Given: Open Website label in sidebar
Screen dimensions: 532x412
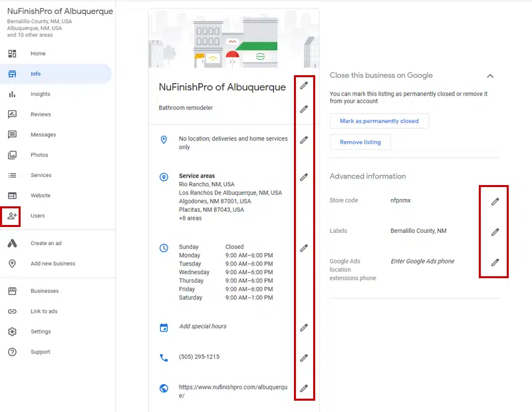Looking at the screenshot, I should [41, 196].
